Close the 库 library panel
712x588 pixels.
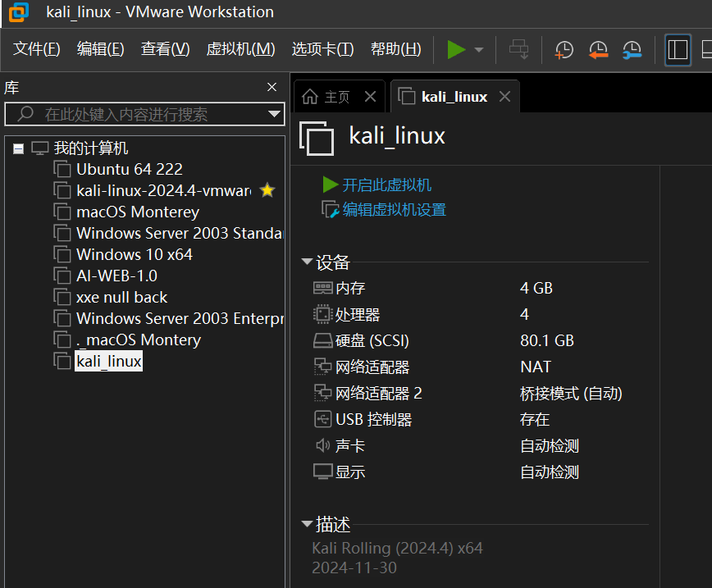(x=272, y=87)
